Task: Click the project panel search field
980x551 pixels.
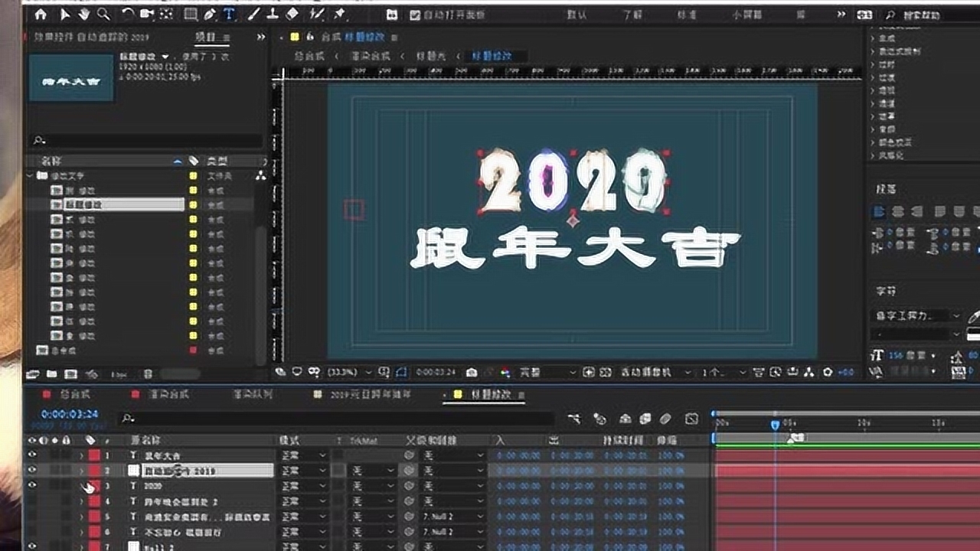Action: click(145, 141)
